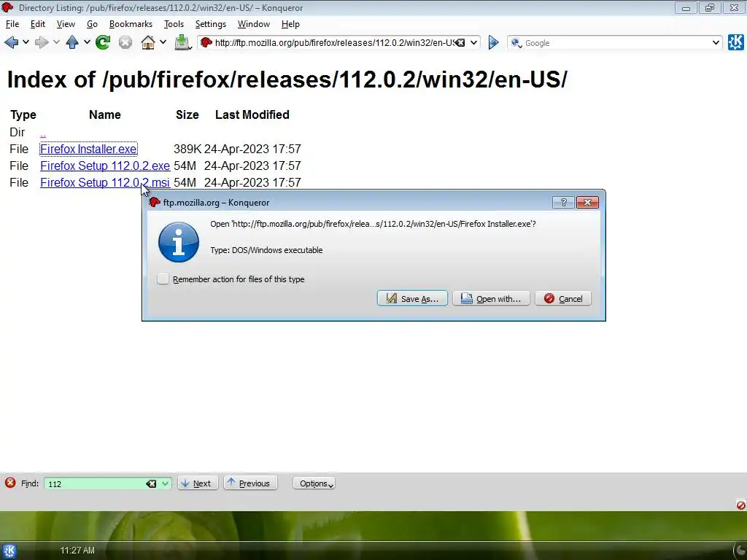Click the dialog's help question mark button
747x560 pixels.
coord(563,203)
